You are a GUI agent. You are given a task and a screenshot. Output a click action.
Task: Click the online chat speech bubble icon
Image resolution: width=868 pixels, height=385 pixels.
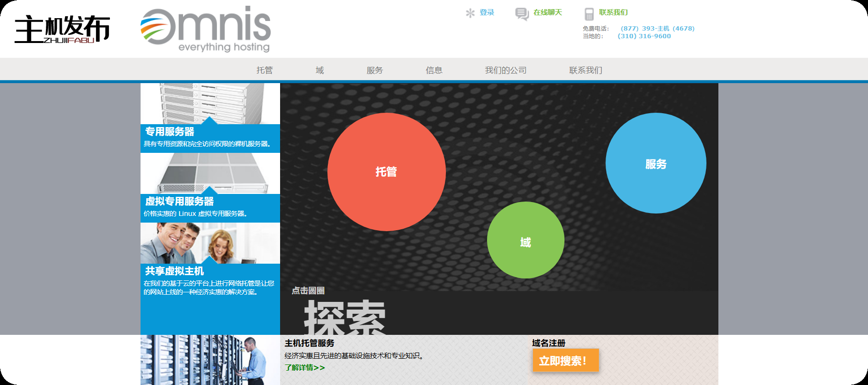(x=521, y=14)
